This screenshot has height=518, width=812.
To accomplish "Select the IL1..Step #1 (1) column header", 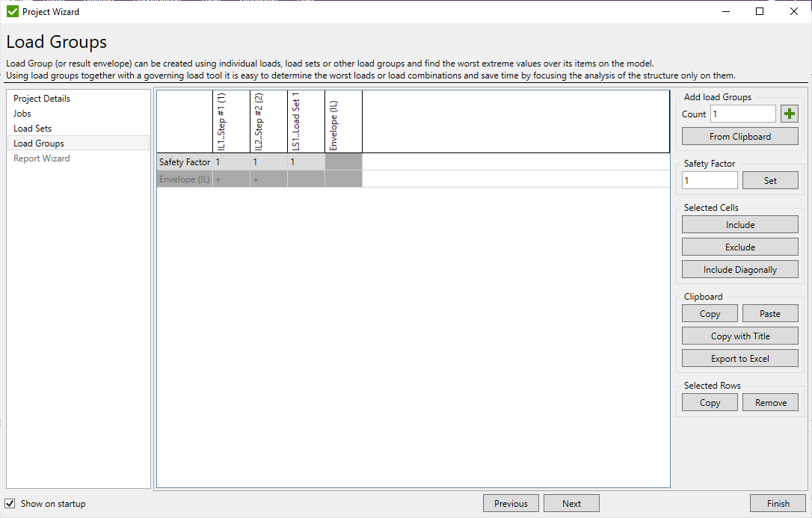I will point(232,122).
